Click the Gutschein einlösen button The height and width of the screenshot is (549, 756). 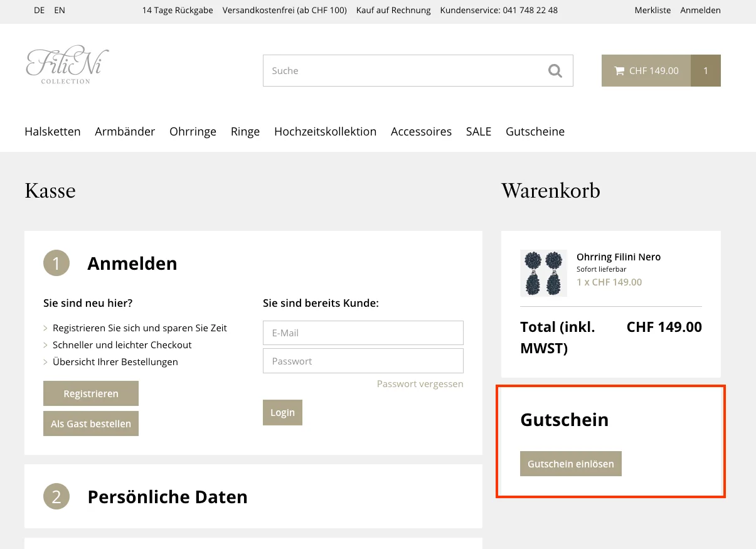[x=570, y=464]
